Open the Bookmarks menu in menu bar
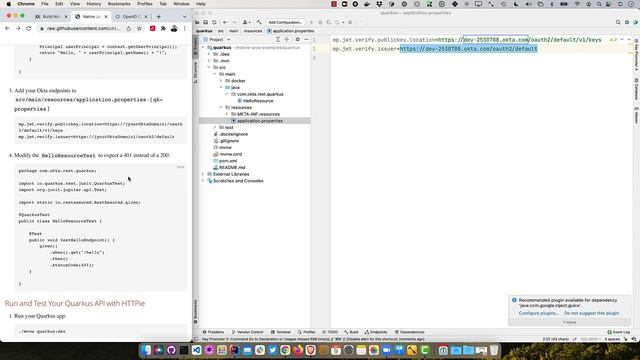The height and width of the screenshot is (360, 640). pos(119,4)
